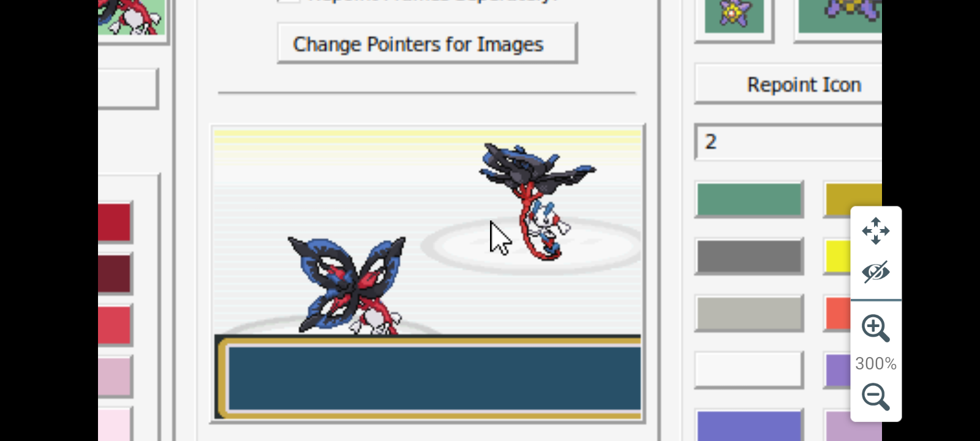980x441 pixels.
Task: Select the dark maroon swatch on left
Action: click(115, 273)
